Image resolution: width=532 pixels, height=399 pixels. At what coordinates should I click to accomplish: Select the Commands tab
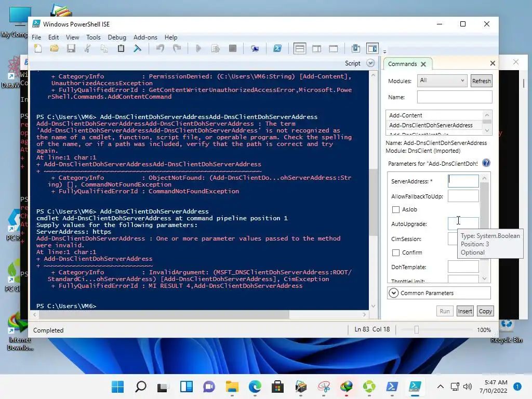click(403, 64)
